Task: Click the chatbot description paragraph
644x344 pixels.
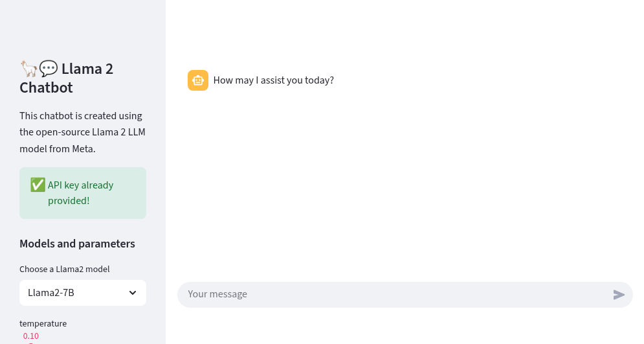Action: (81, 132)
